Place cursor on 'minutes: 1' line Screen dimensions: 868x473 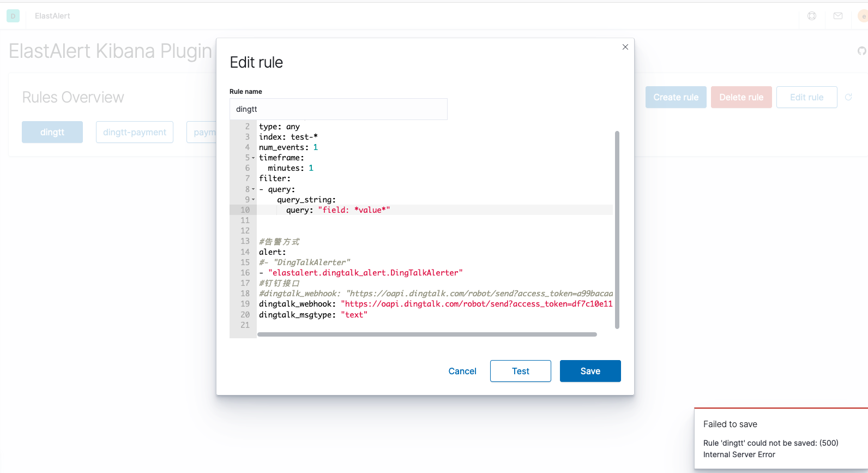coord(291,168)
